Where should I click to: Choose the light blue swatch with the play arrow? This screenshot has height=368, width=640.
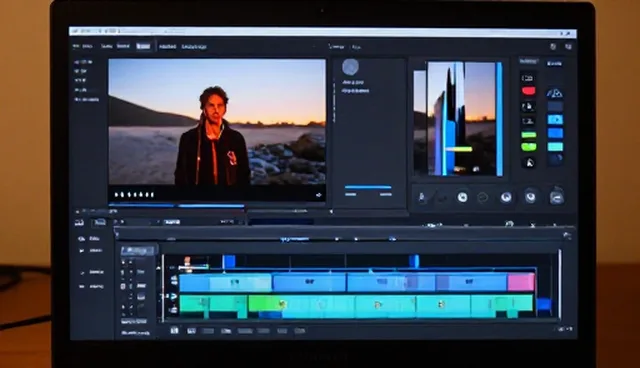tap(555, 120)
